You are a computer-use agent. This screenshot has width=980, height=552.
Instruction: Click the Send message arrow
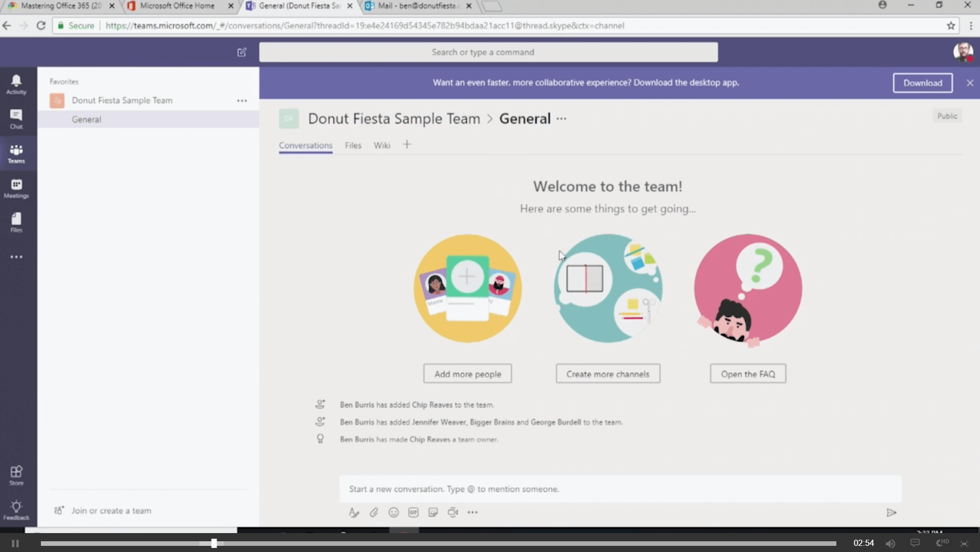click(x=891, y=513)
